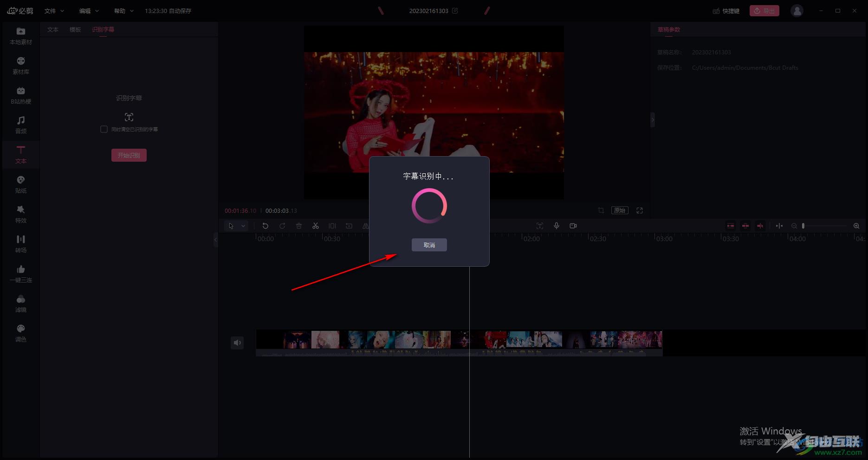
Task: Open 快捷键 shortcuts
Action: (x=726, y=11)
